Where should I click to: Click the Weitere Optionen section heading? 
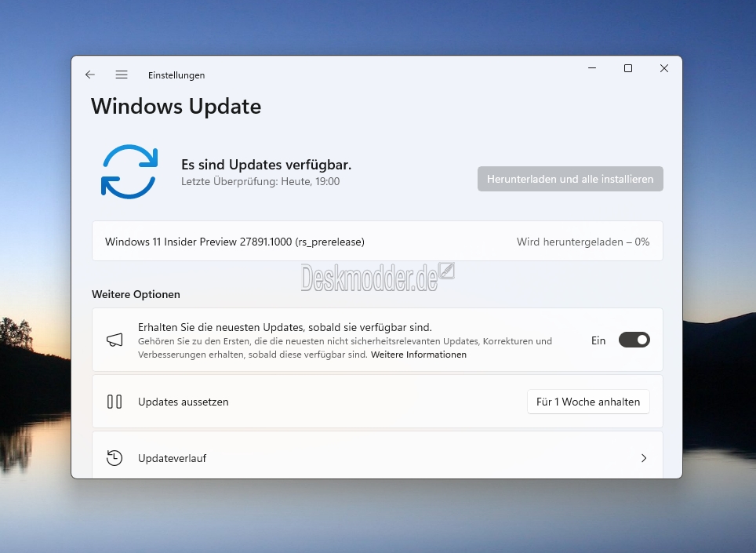136,294
